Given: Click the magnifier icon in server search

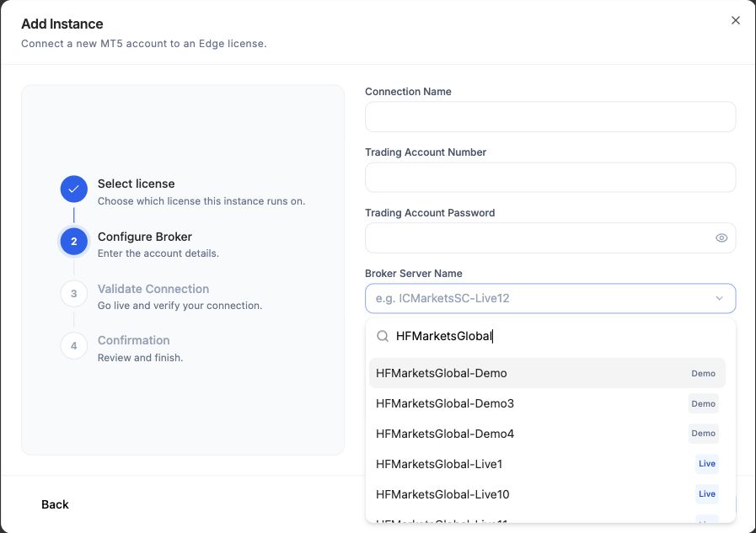Looking at the screenshot, I should click(x=383, y=336).
